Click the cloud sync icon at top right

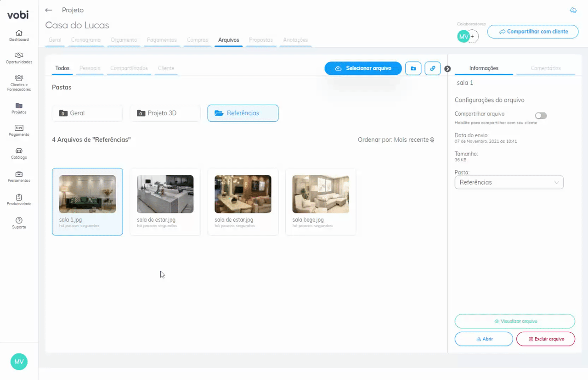(573, 10)
